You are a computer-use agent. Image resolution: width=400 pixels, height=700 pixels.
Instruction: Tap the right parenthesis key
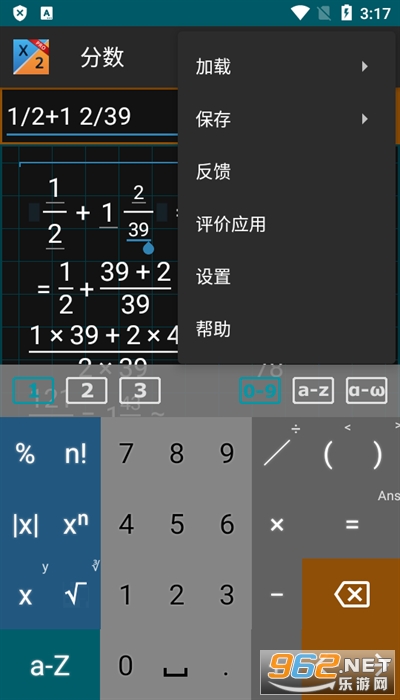pyautogui.click(x=377, y=454)
